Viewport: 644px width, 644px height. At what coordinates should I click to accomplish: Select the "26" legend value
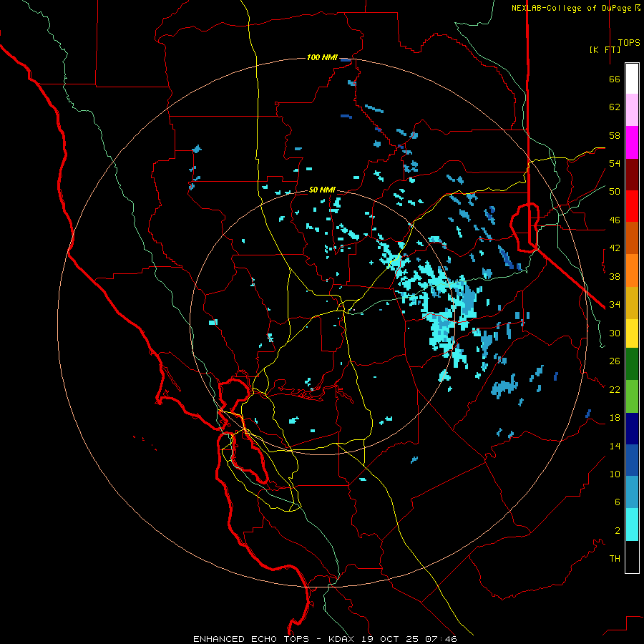click(x=615, y=361)
